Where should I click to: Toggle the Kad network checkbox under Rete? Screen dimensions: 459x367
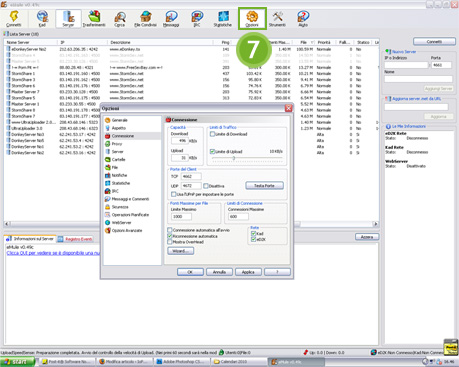tap(253, 234)
